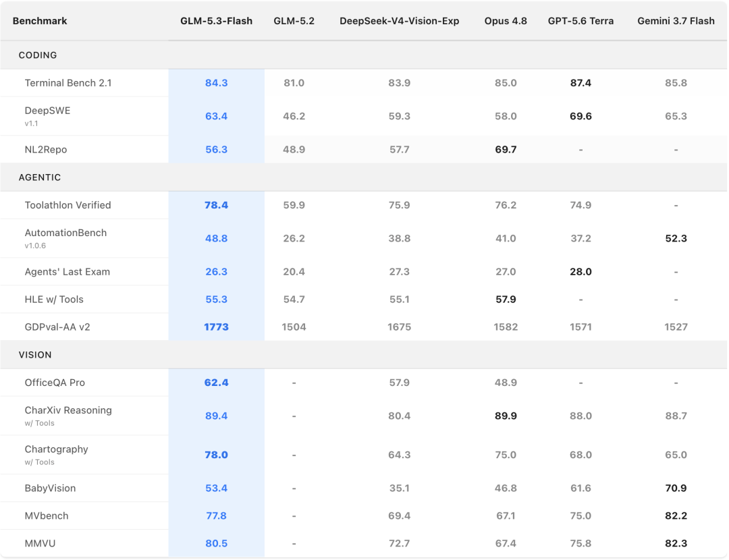Click the BabyVision row label
This screenshot has width=729, height=560.
click(50, 488)
